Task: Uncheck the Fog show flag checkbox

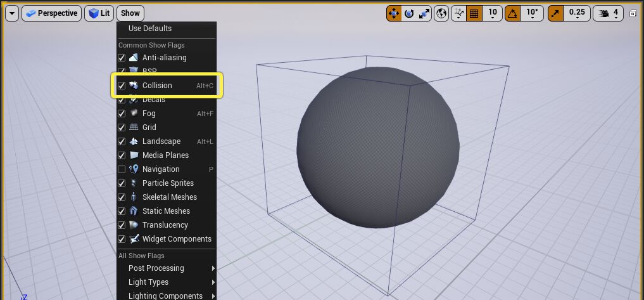Action: (122, 114)
